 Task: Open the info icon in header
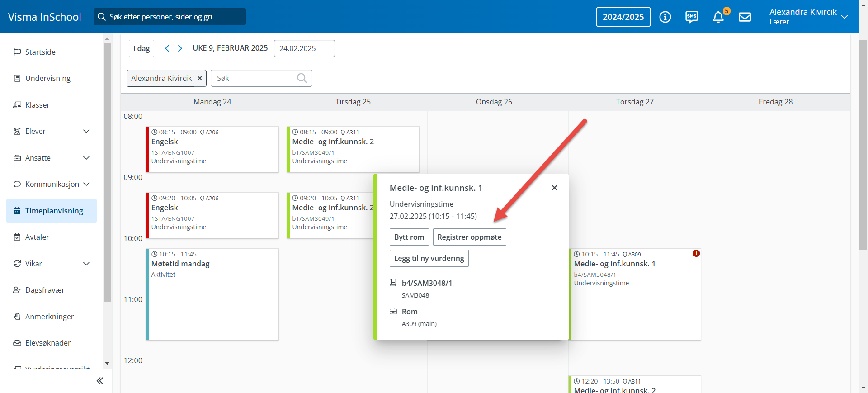[665, 17]
